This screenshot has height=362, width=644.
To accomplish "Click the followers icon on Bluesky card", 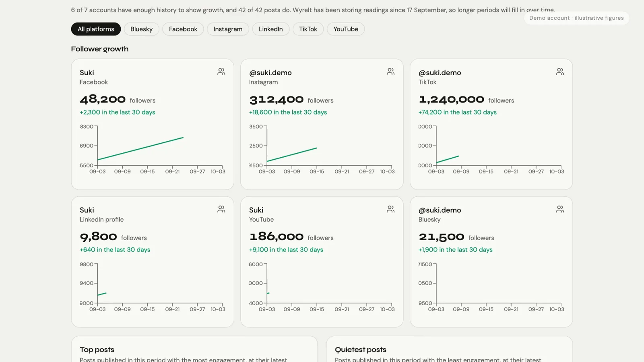I will (x=560, y=209).
